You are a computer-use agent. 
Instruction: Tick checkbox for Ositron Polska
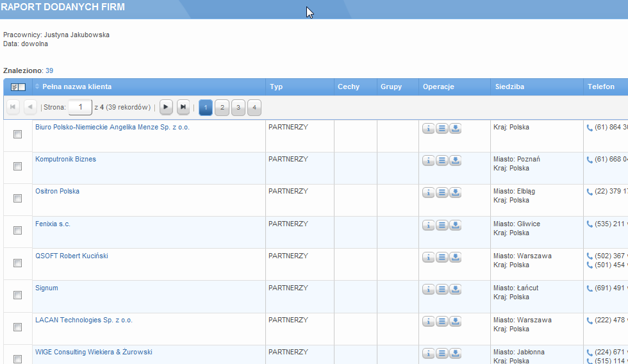click(x=18, y=199)
